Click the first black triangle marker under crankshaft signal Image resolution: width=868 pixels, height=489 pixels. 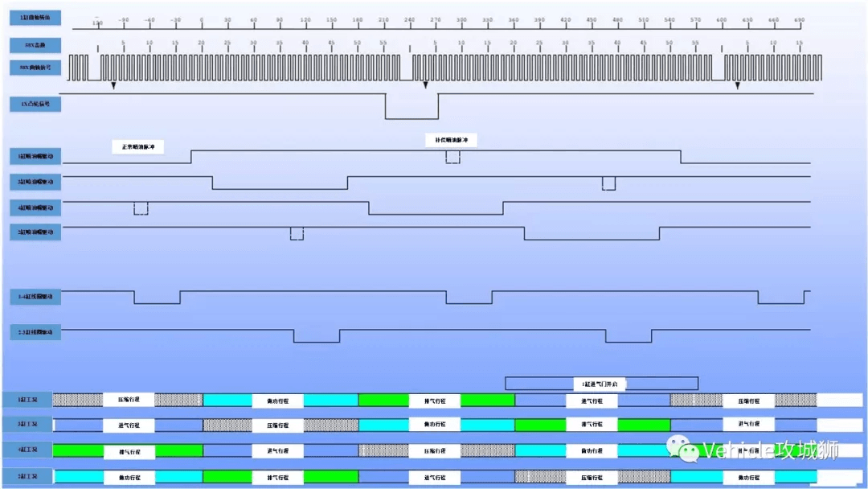(113, 86)
